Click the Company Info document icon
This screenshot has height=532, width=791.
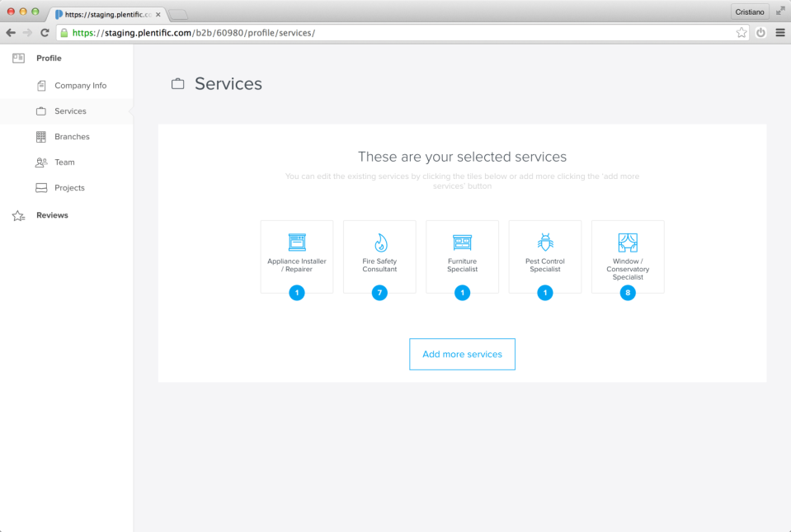pos(41,86)
